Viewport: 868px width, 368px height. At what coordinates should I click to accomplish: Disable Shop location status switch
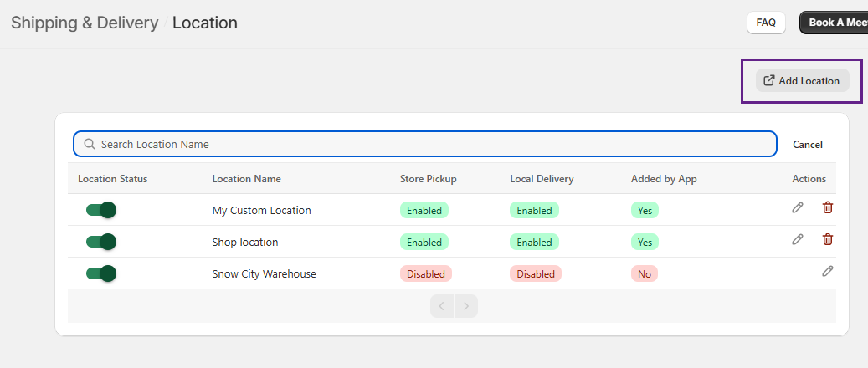pos(100,242)
